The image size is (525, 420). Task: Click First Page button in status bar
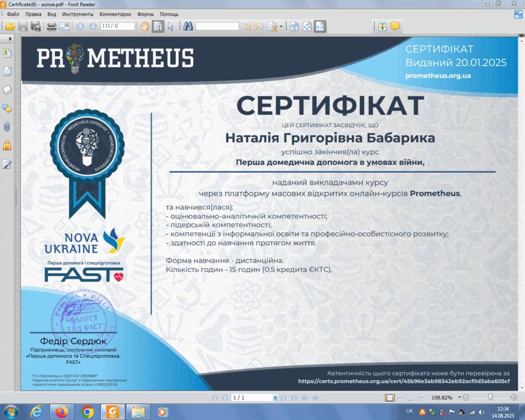pos(215,398)
